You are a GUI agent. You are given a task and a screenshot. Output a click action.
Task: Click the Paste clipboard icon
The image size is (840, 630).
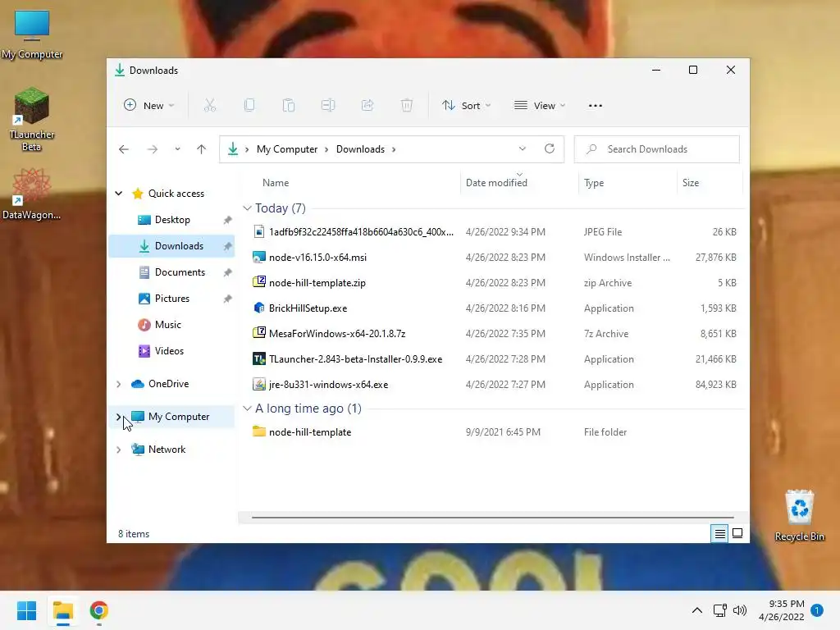(x=289, y=106)
